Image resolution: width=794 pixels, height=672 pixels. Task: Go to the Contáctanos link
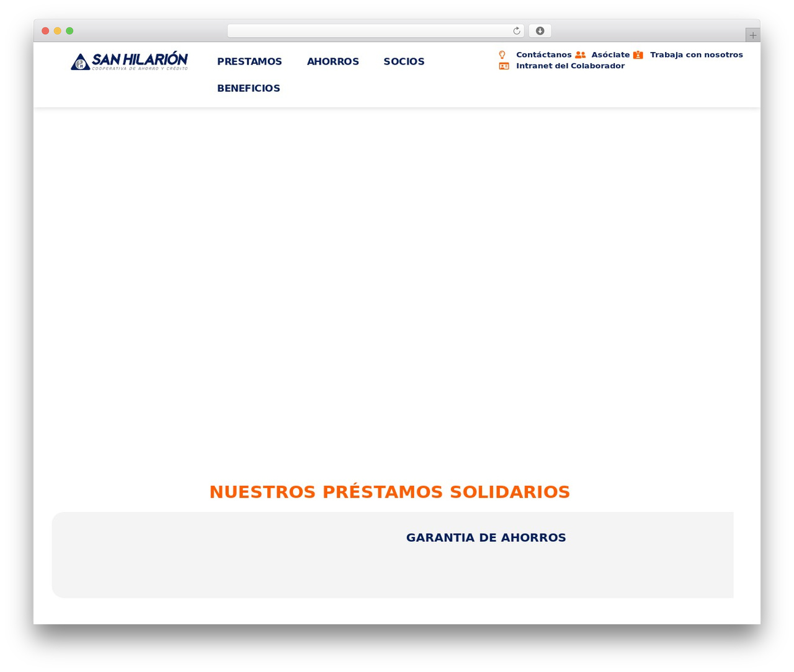click(x=544, y=55)
